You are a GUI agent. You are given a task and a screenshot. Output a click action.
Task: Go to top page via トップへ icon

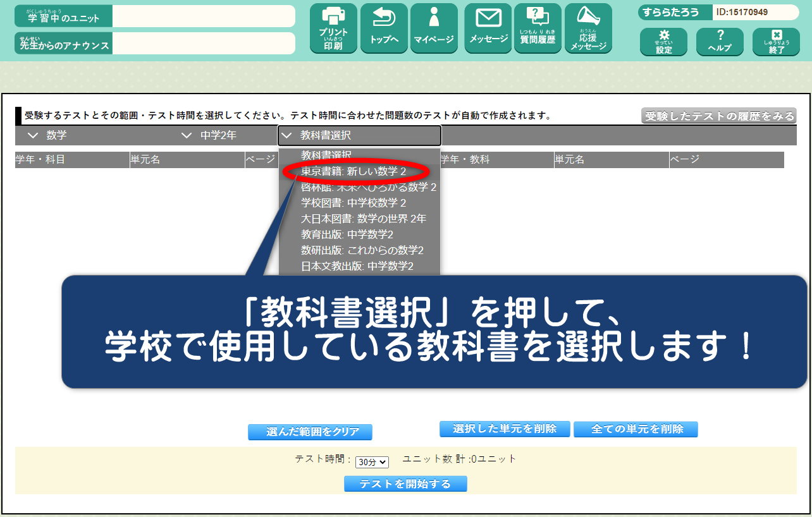384,28
